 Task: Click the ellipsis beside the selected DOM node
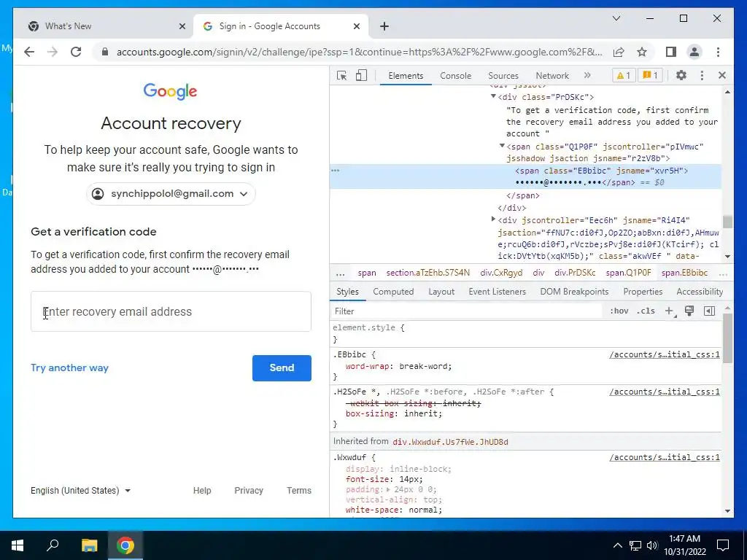click(x=336, y=171)
